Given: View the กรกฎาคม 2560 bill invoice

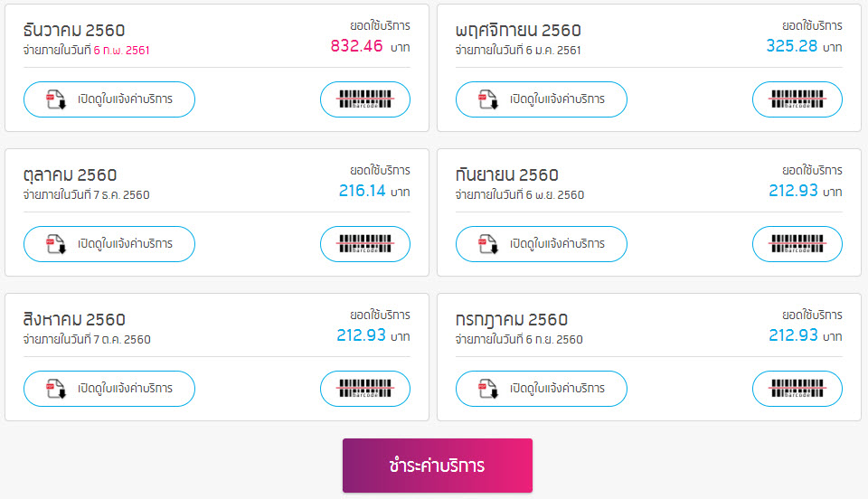Looking at the screenshot, I should (556, 389).
